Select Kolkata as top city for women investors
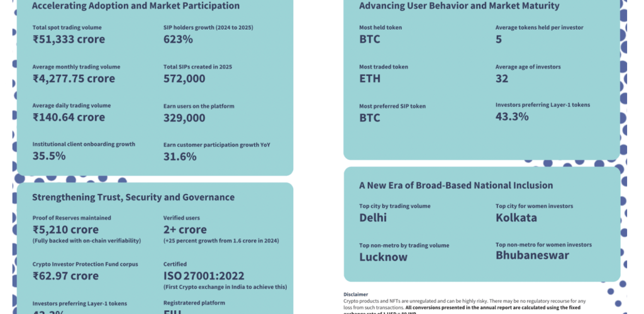 point(516,218)
